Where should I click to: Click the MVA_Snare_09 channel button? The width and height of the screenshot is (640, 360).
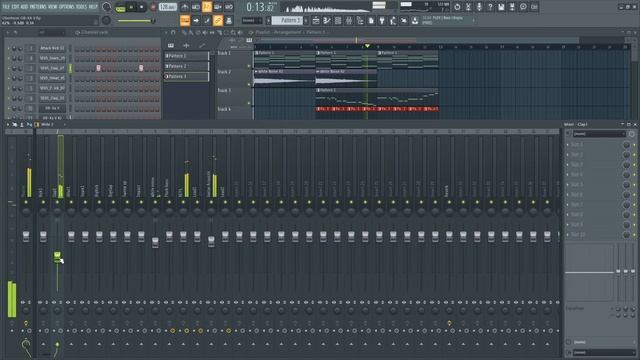coord(52,58)
